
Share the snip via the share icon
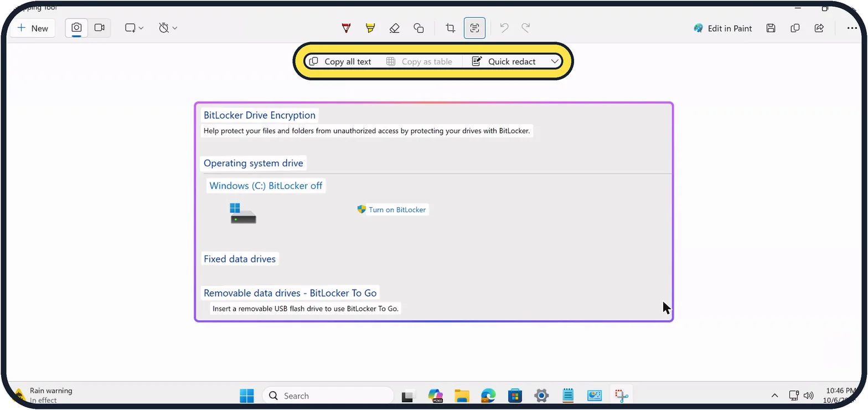[819, 28]
